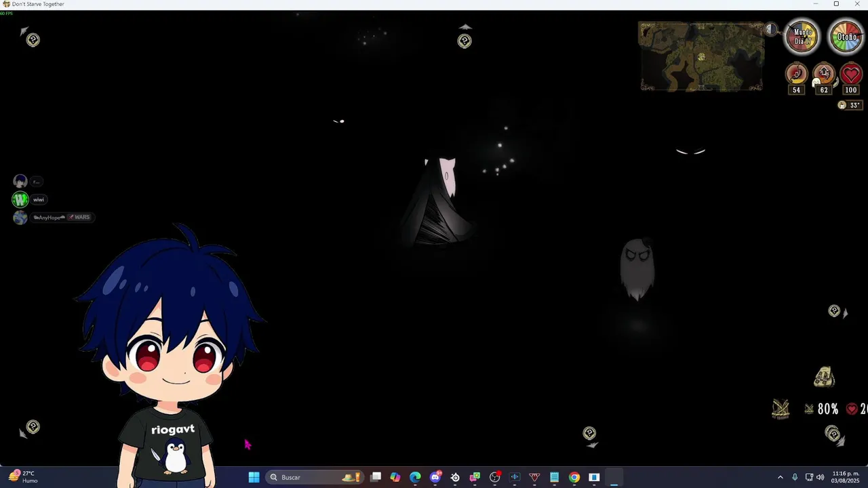Image resolution: width=868 pixels, height=488 pixels.
Task: Show hidden system tray icons
Action: [x=780, y=477]
